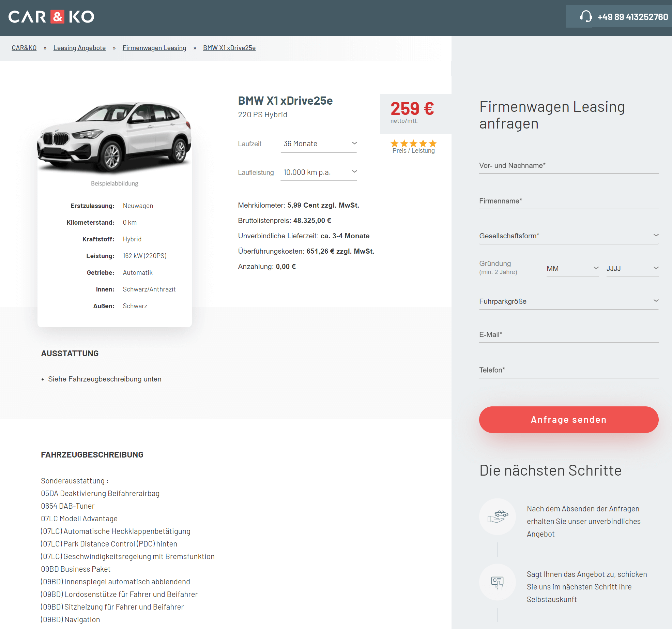Open the Gründung JJJJ year dropdown
Viewport: 672px width, 629px height.
[x=632, y=269]
